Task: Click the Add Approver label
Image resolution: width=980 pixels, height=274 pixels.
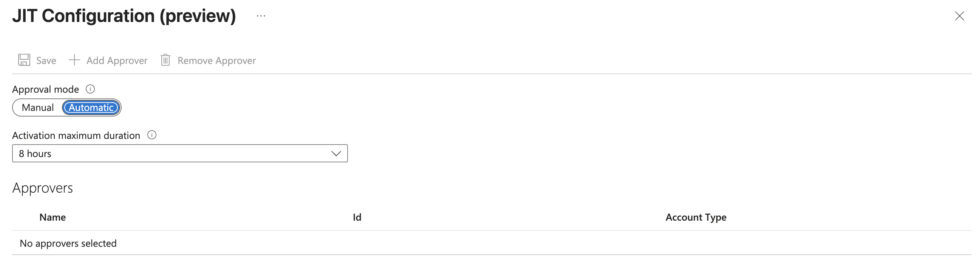Action: 116,61
